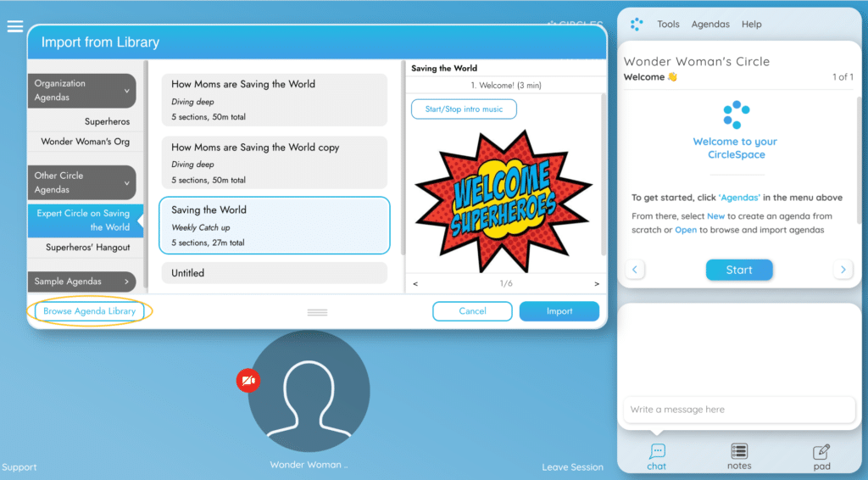Image resolution: width=868 pixels, height=480 pixels.
Task: Expand the Sample Agendas section
Action: click(x=82, y=282)
